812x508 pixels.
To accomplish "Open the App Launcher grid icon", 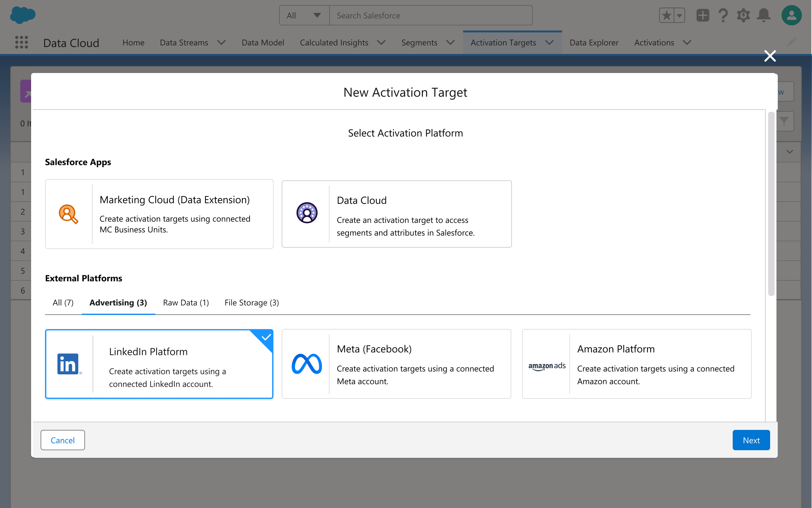I will click(22, 42).
